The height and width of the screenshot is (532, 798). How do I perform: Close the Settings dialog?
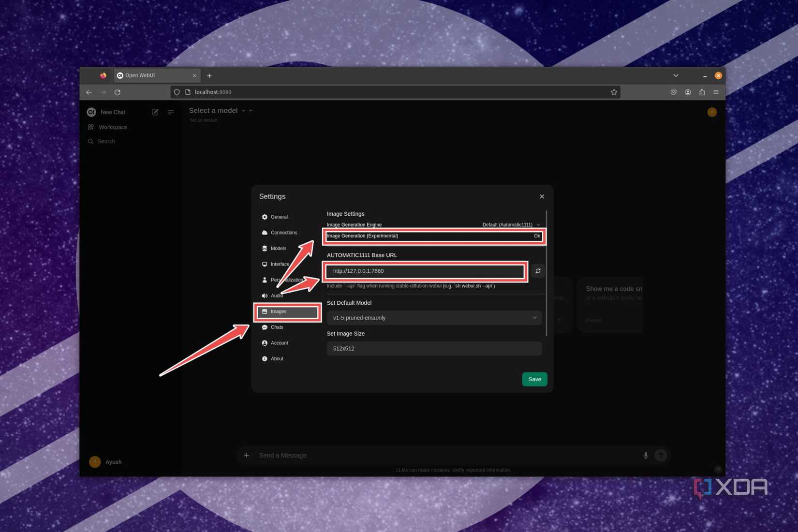pyautogui.click(x=542, y=196)
